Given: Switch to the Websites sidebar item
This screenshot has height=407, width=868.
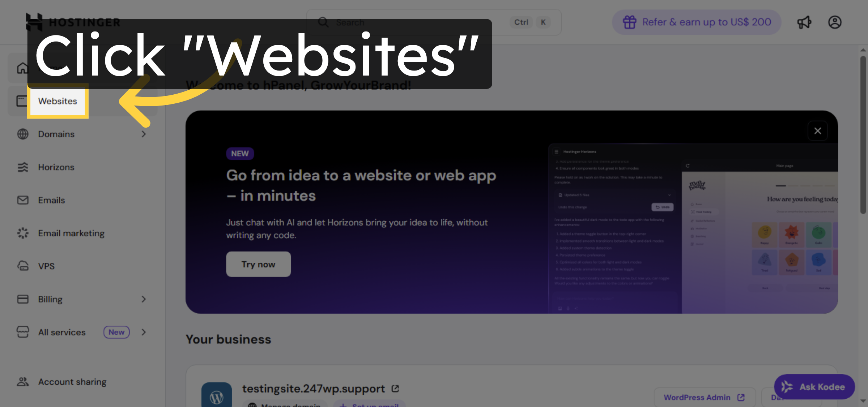Looking at the screenshot, I should [58, 101].
